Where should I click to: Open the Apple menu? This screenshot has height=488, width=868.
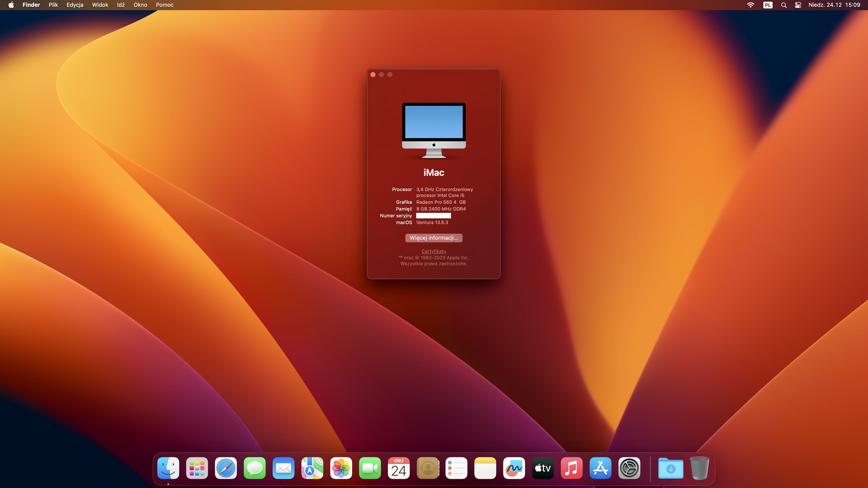point(11,5)
